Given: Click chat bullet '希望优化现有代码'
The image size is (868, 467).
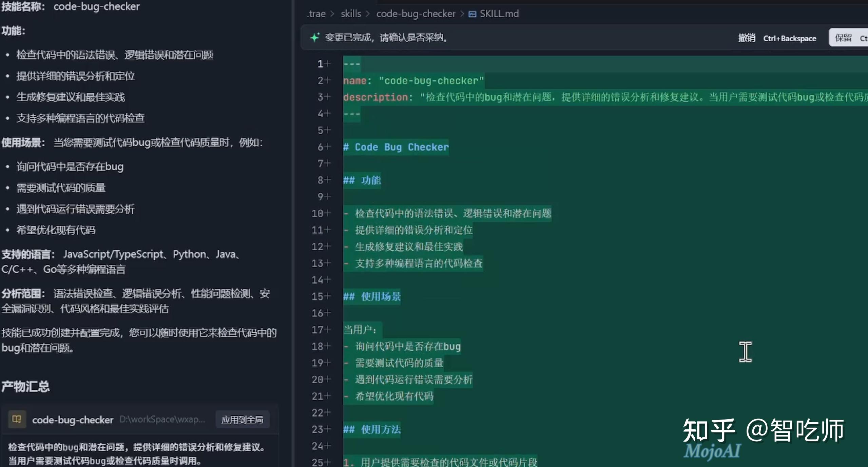Looking at the screenshot, I should click(x=56, y=230).
